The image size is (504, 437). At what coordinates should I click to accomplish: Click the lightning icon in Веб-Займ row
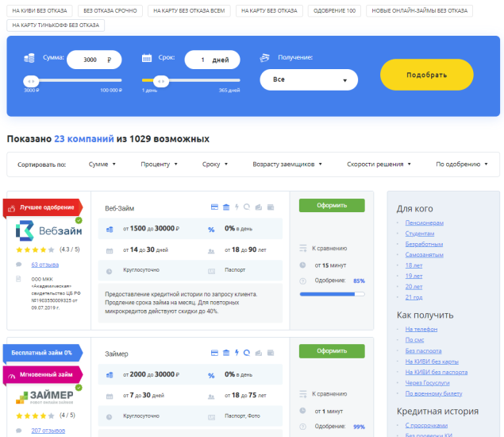click(237, 207)
